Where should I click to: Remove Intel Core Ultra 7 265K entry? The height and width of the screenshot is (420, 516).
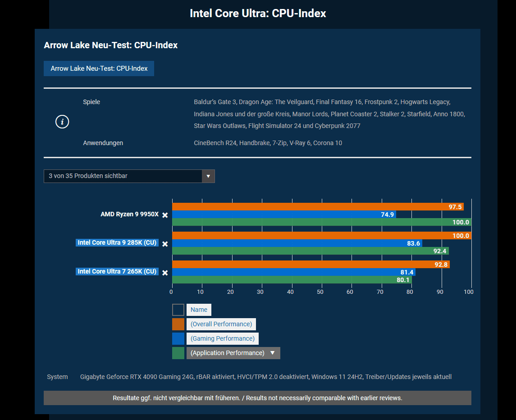pyautogui.click(x=165, y=273)
